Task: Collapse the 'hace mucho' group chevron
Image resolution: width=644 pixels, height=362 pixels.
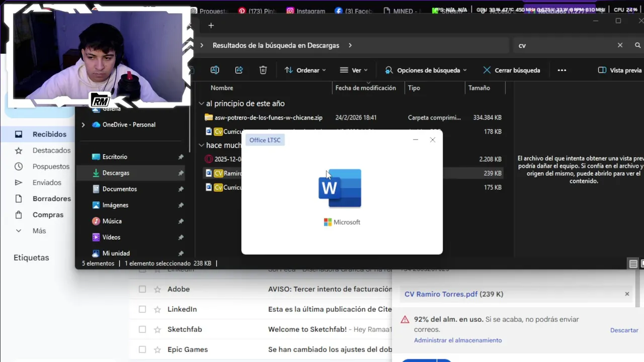Action: click(201, 145)
